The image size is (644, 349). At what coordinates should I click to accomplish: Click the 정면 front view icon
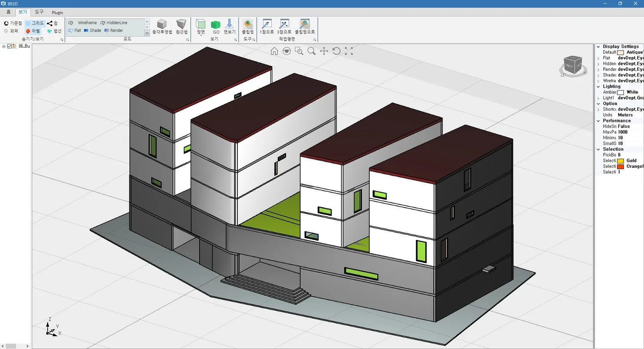coord(200,27)
